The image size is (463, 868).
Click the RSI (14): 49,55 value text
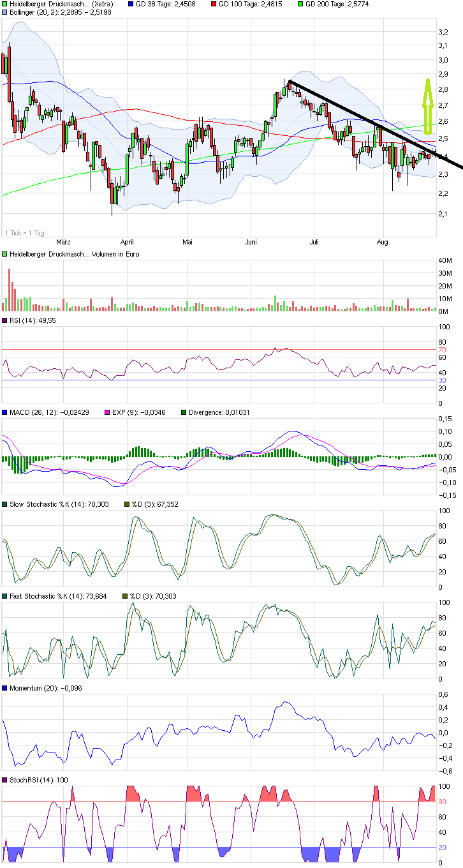tap(33, 320)
